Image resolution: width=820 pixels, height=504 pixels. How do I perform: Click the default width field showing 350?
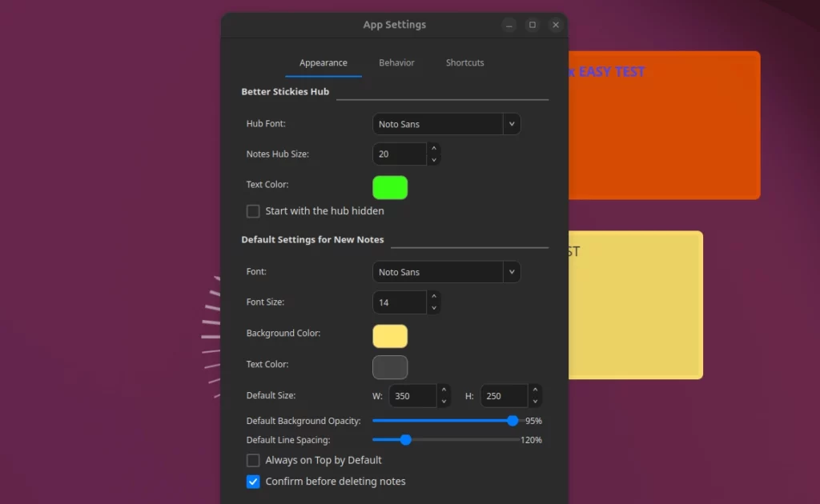point(413,396)
